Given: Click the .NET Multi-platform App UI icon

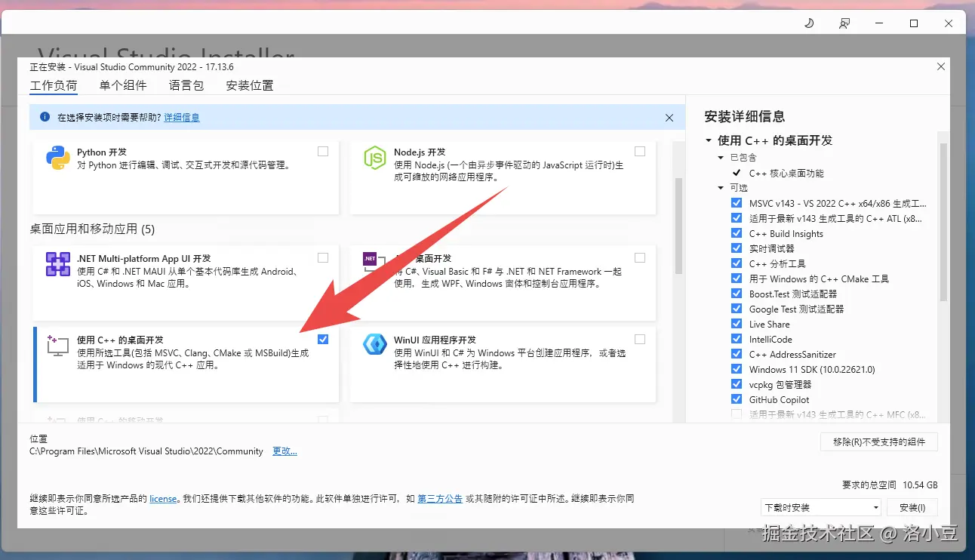Looking at the screenshot, I should [x=58, y=264].
